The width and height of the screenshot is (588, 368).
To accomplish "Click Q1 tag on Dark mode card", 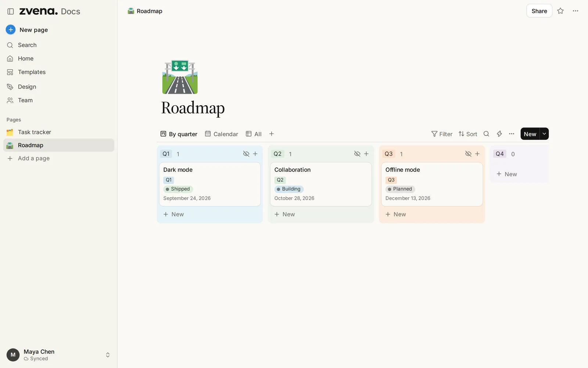I will [169, 180].
